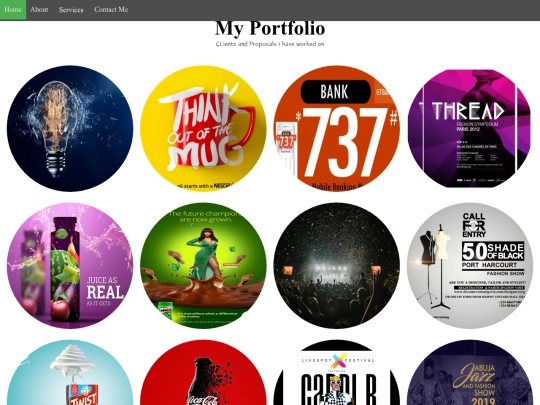Click the Clients and Proposals subtitle text
The height and width of the screenshot is (405, 540).
270,44
